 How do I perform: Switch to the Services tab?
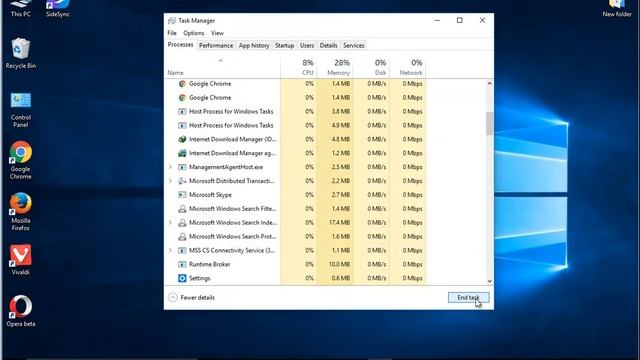[x=353, y=45]
